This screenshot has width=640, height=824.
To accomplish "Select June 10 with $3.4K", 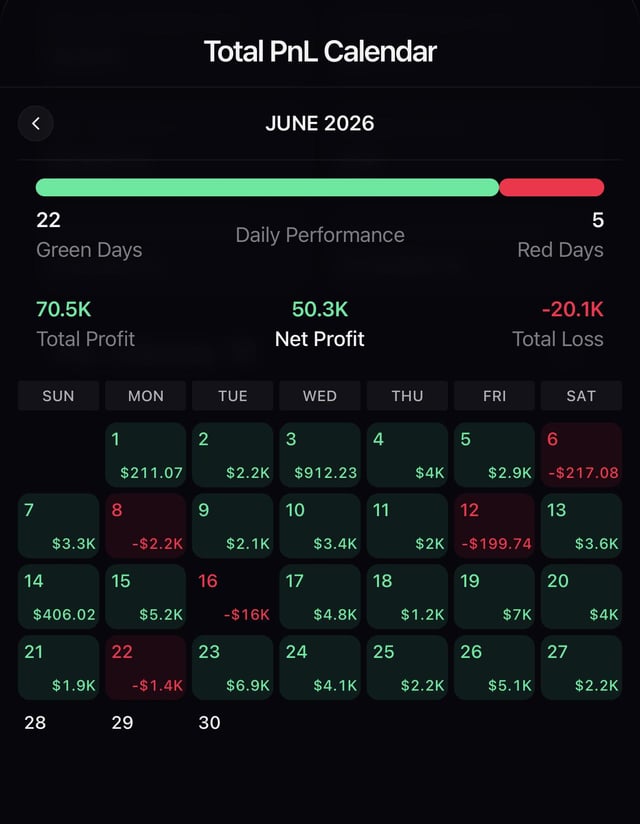I will pos(320,526).
